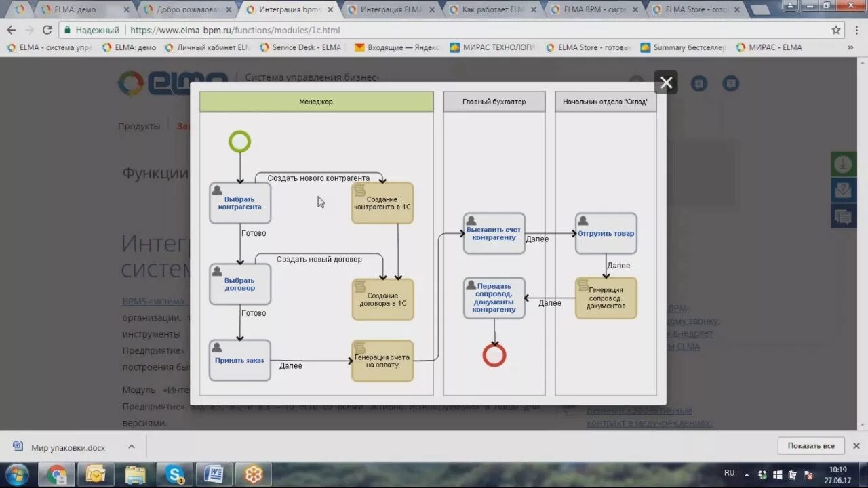868x488 pixels.
Task: Click the green download side widget icon
Action: click(844, 163)
